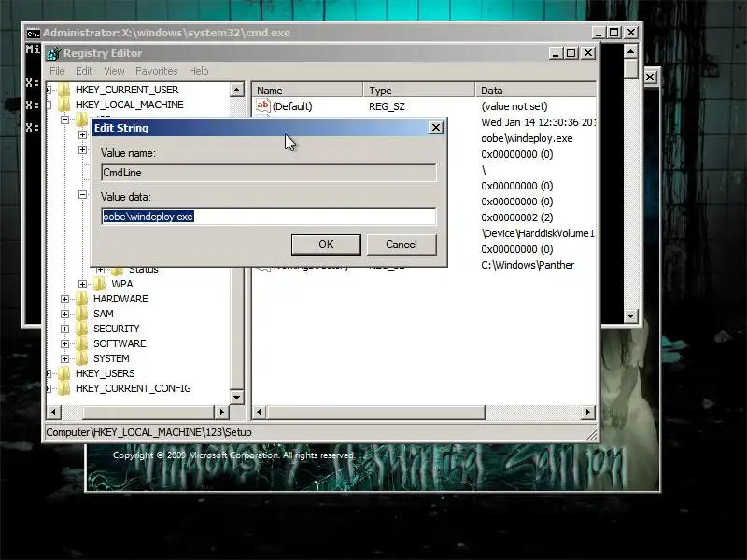
Task: Click the HKEY_CURRENT_CONFIG folder icon
Action: click(63, 388)
